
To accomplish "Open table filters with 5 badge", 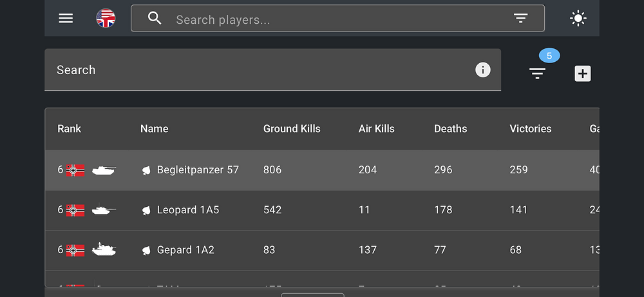I will click(x=538, y=73).
